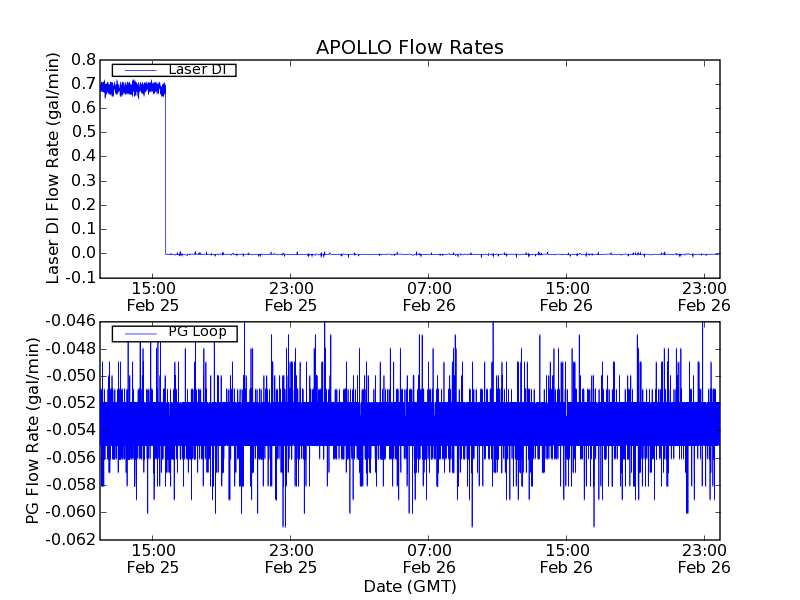Click the -0.060 tick label on PG axis
The width and height of the screenshot is (800, 600).
point(70,512)
